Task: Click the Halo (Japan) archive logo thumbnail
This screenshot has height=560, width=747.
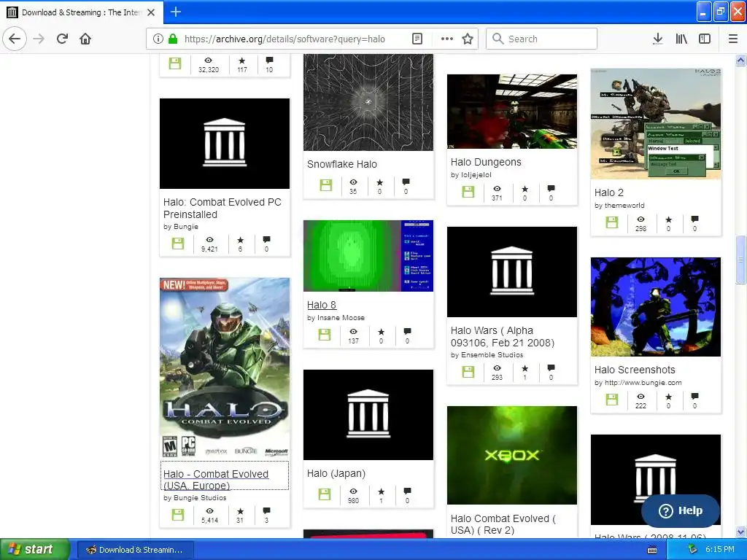Action: (368, 415)
